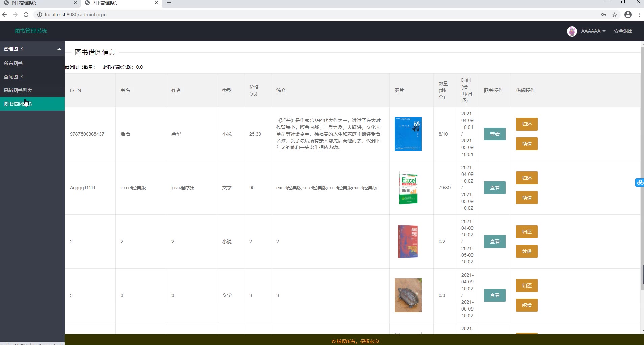The height and width of the screenshot is (345, 644).
Task: Click the address bar showing localhost:8080/adminLogin
Action: click(318, 15)
